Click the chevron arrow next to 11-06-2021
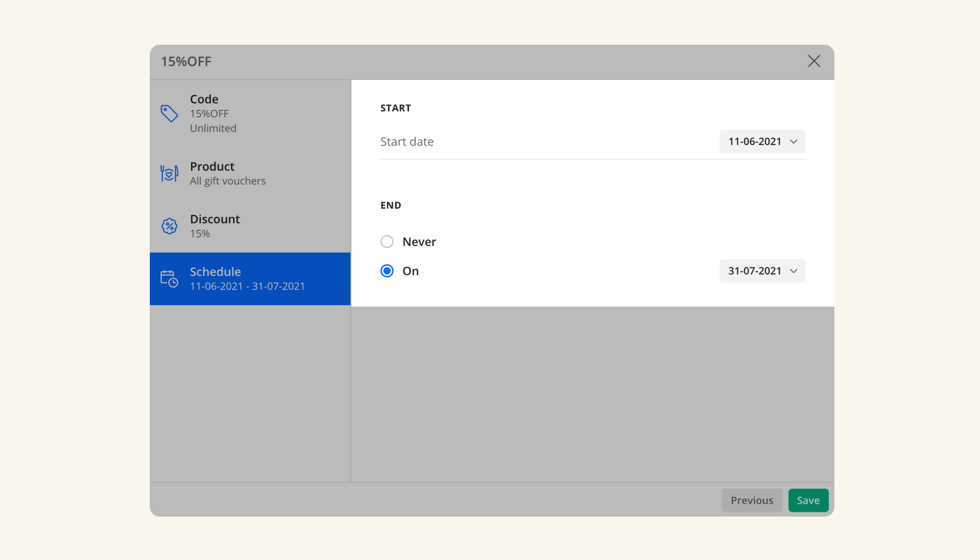 (794, 141)
